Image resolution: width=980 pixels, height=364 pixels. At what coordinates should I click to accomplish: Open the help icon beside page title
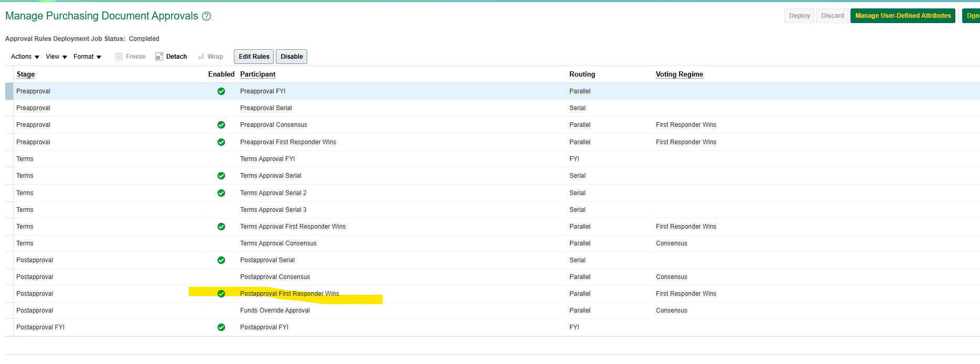(x=207, y=16)
